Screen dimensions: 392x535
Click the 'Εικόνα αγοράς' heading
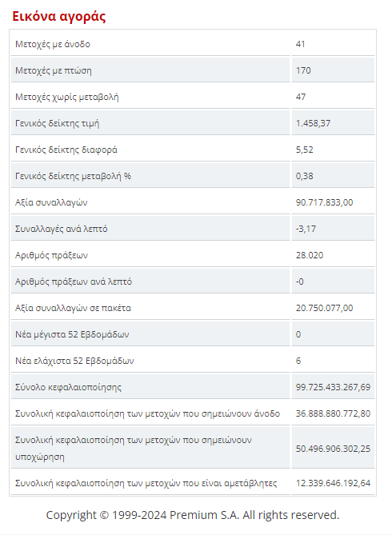click(x=59, y=16)
